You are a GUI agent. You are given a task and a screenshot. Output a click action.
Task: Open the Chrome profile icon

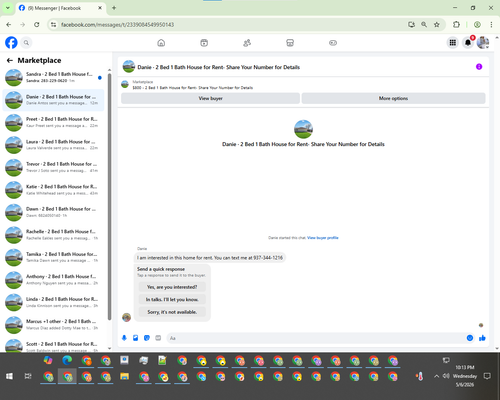pyautogui.click(x=477, y=24)
